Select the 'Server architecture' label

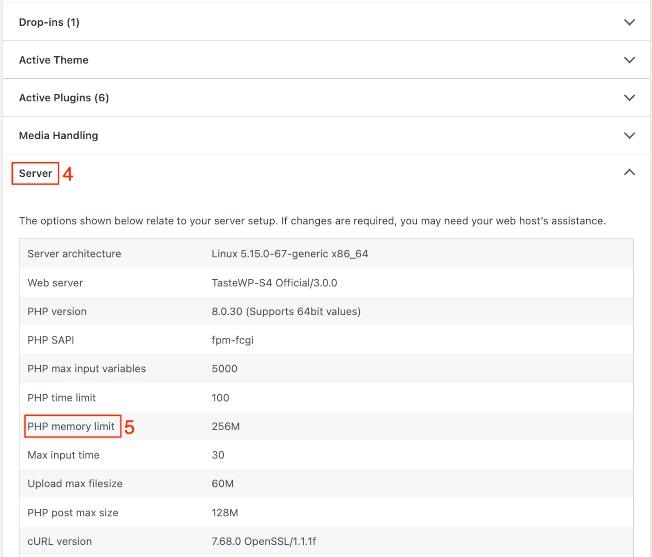pos(74,254)
